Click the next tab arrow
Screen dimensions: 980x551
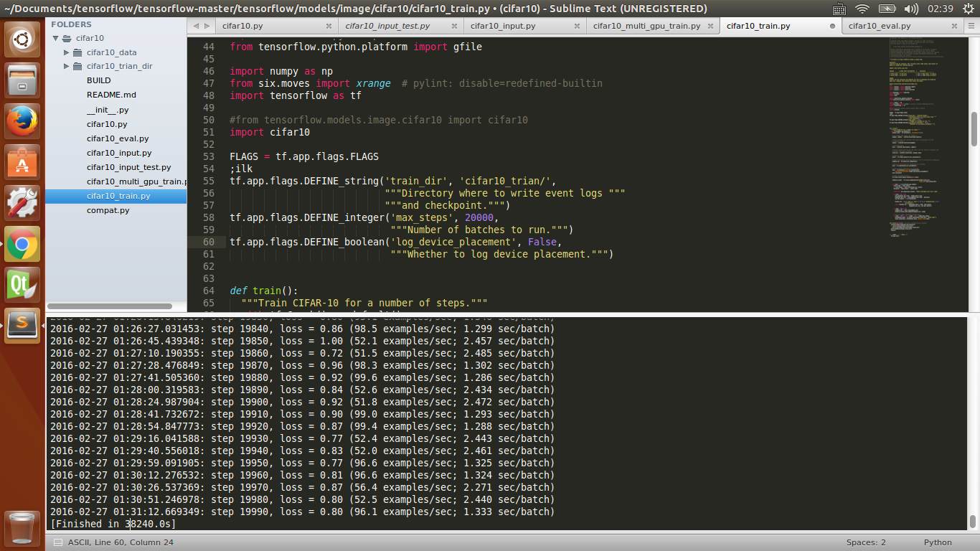pos(207,26)
